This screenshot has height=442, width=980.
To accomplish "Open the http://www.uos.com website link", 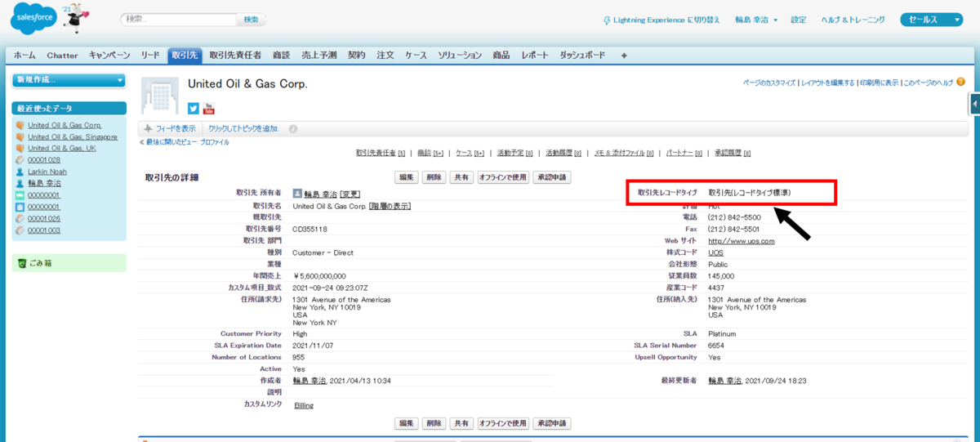I will tap(741, 241).
